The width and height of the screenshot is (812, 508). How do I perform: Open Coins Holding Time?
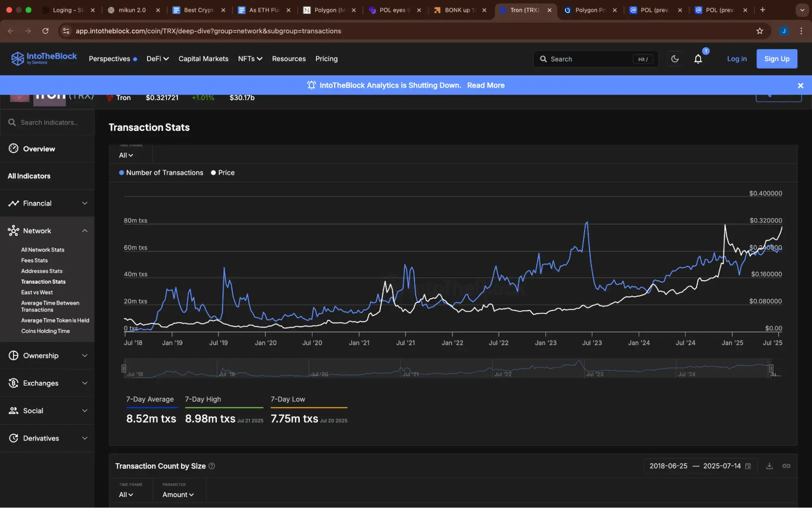click(x=45, y=331)
